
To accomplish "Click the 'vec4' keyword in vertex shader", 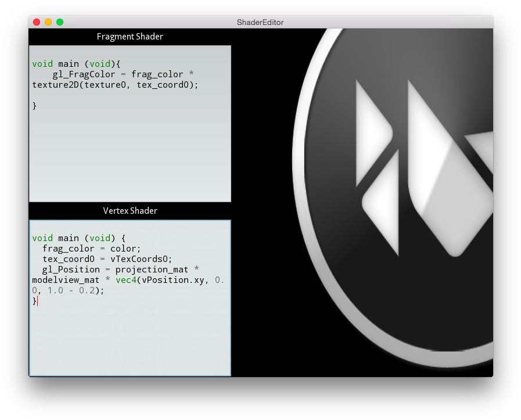I will pos(126,280).
